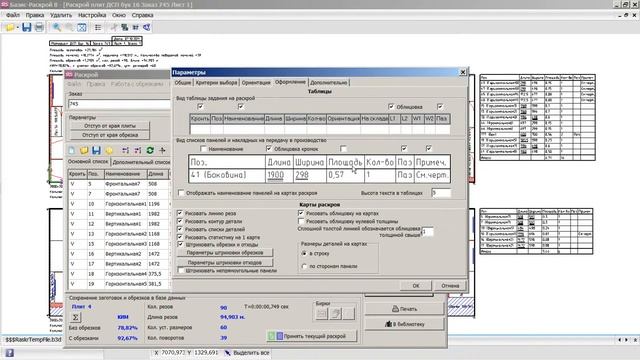Toggle the Наименование checkbox
This screenshot has height=360, width=640.
(203, 149)
